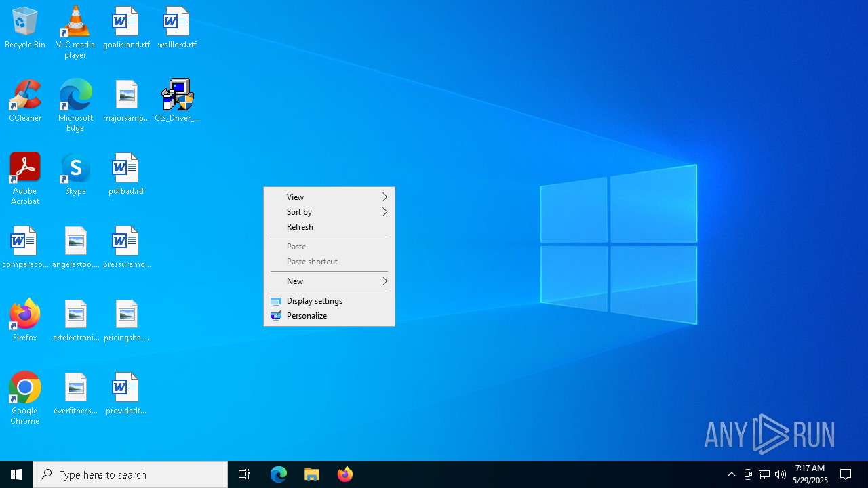
Task: Open Task View on the taskbar
Action: [x=244, y=474]
